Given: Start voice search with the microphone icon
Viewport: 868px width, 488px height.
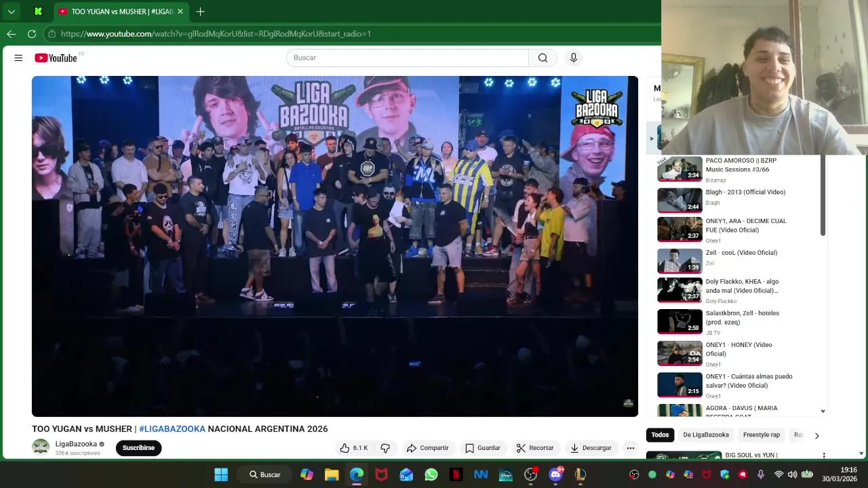Looking at the screenshot, I should click(574, 58).
